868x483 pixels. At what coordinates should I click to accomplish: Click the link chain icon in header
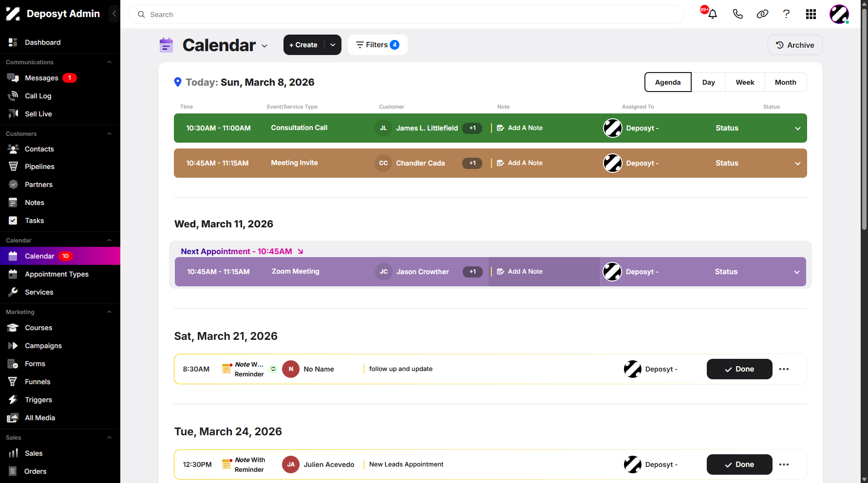(x=762, y=14)
